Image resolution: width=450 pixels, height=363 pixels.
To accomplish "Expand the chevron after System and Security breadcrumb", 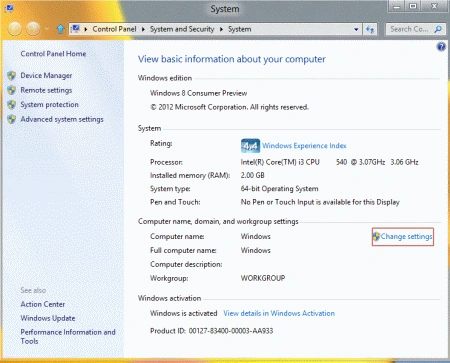I will pyautogui.click(x=221, y=29).
